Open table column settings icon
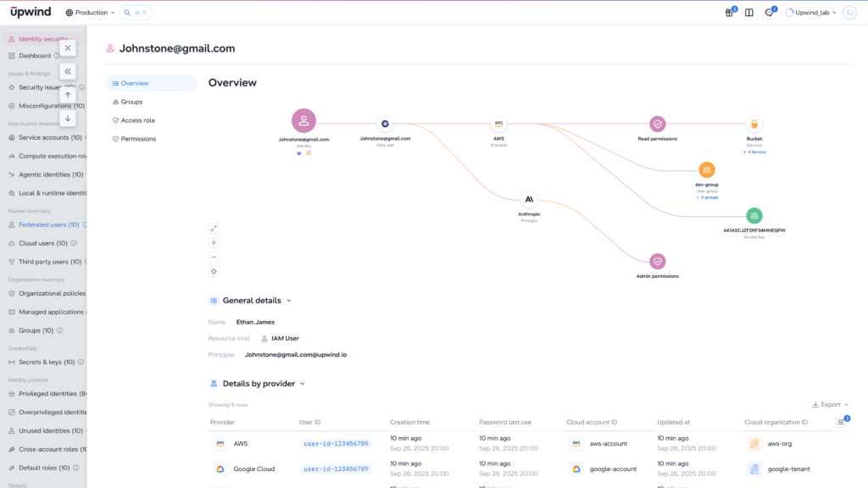Viewport: 868px width, 488px height. (842, 422)
